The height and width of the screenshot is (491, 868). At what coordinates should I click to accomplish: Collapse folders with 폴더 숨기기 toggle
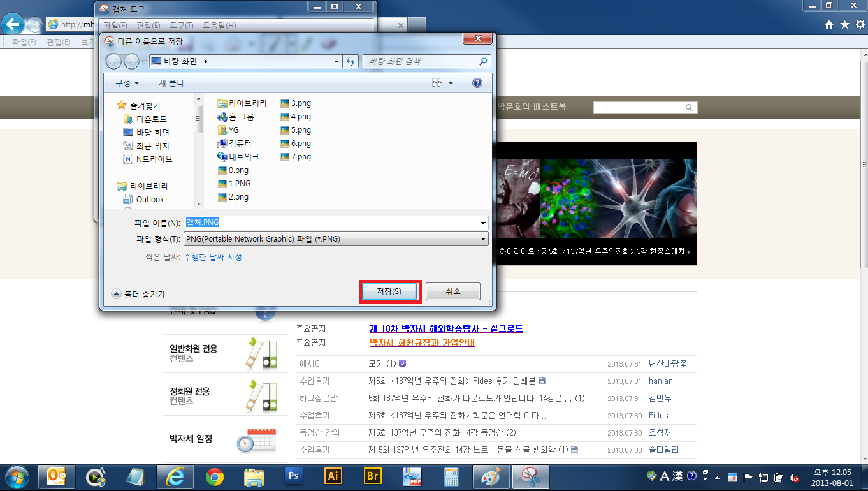coord(138,295)
